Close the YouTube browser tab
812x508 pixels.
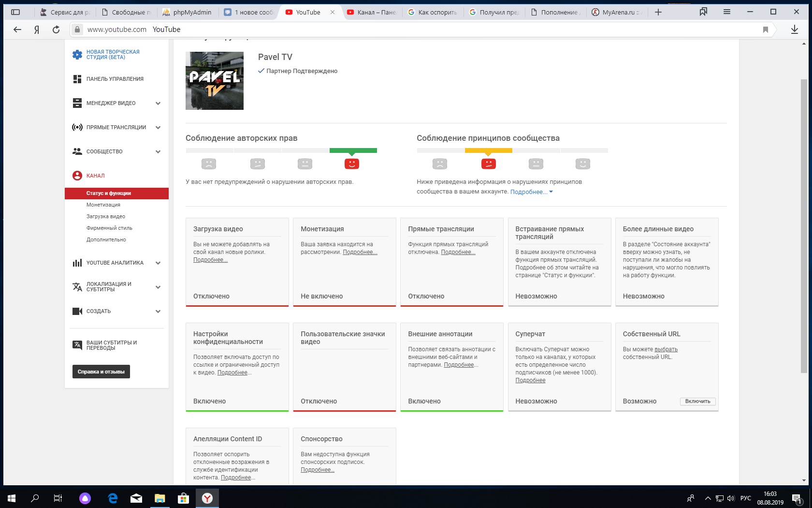point(333,12)
